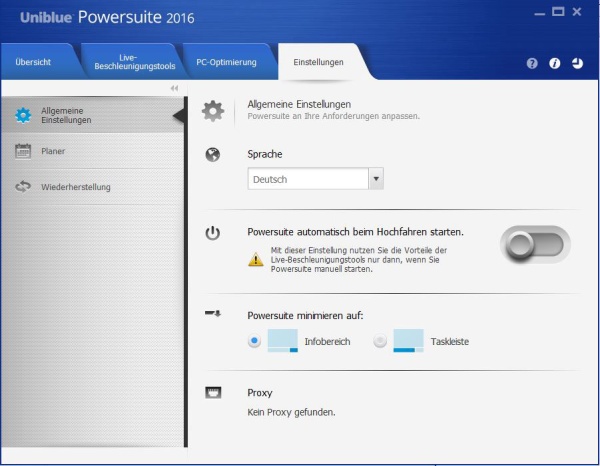Close the Powersuite window
The image size is (600, 466).
coord(577,12)
